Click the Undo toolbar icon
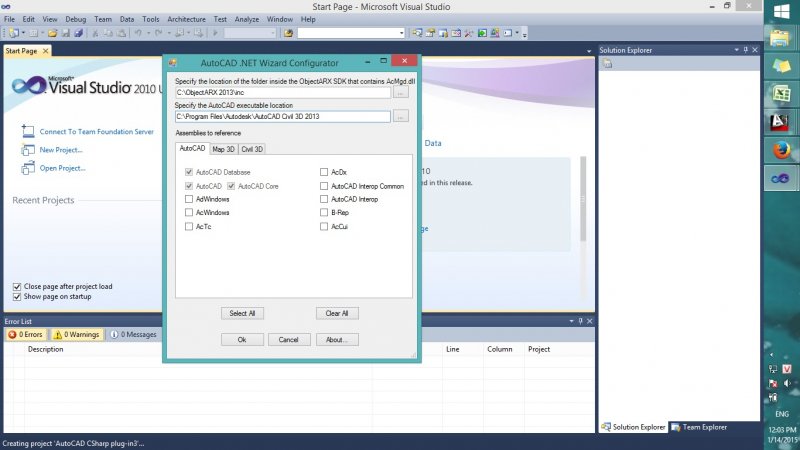Viewport: 800px width, 450px height. [x=138, y=33]
